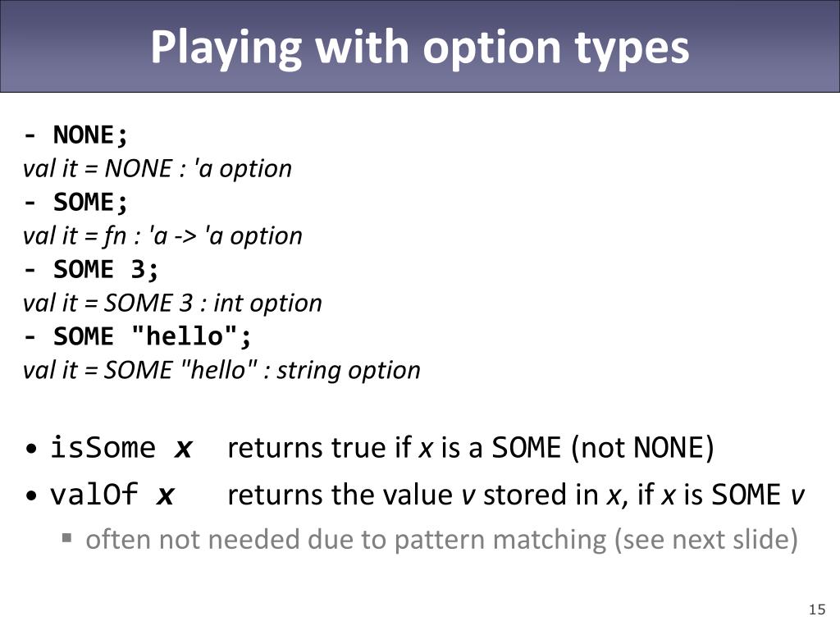The width and height of the screenshot is (840, 630).
Task: Click the 'valOf x' code term
Action: (x=112, y=495)
